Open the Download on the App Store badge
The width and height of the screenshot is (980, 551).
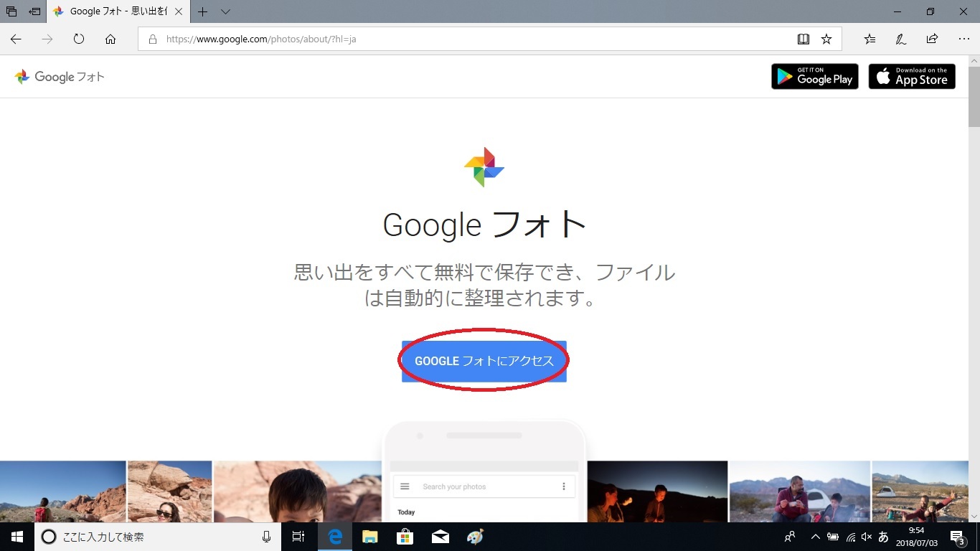(912, 76)
